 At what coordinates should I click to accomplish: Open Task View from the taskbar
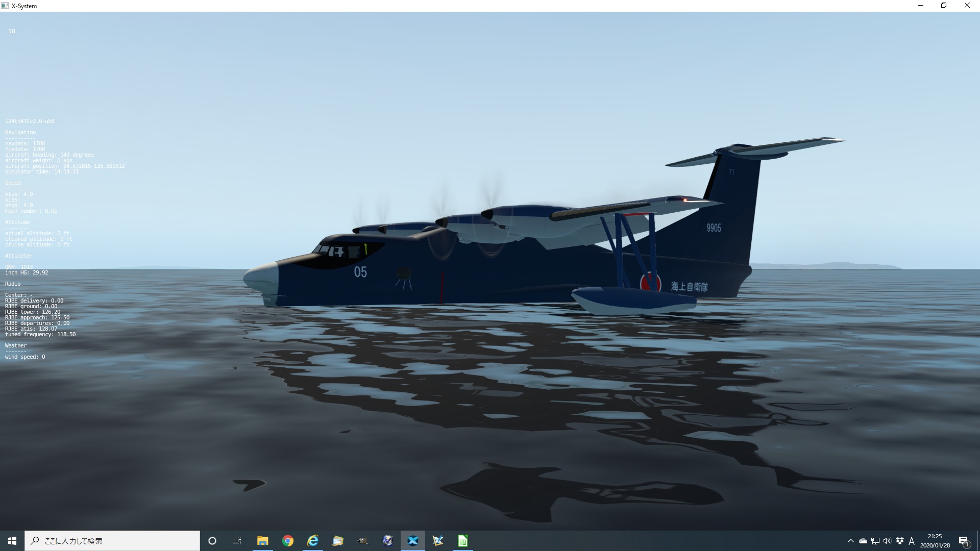[237, 541]
